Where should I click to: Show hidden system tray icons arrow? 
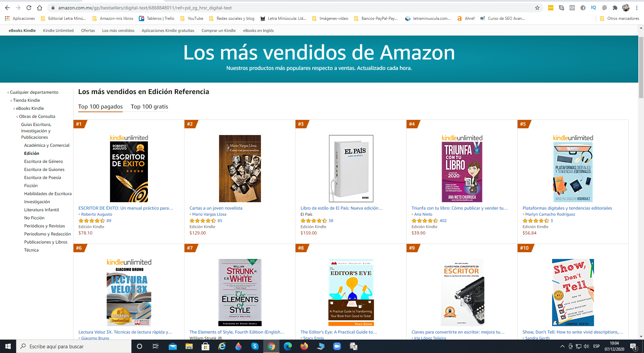(562, 346)
